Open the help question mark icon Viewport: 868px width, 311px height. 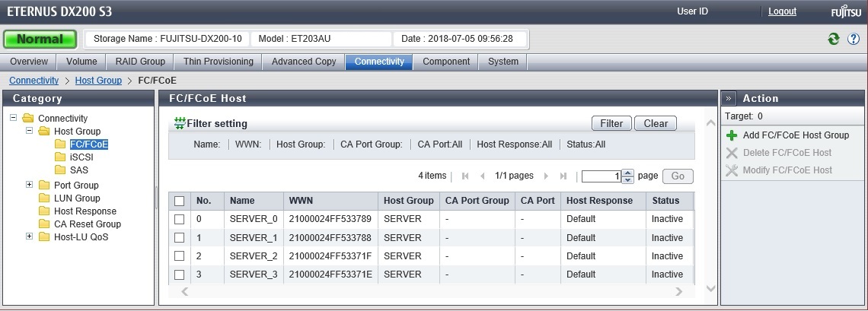click(854, 39)
